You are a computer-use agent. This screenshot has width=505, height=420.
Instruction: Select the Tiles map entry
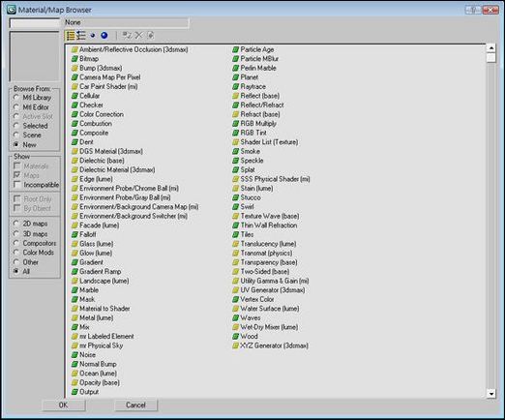pyautogui.click(x=247, y=234)
